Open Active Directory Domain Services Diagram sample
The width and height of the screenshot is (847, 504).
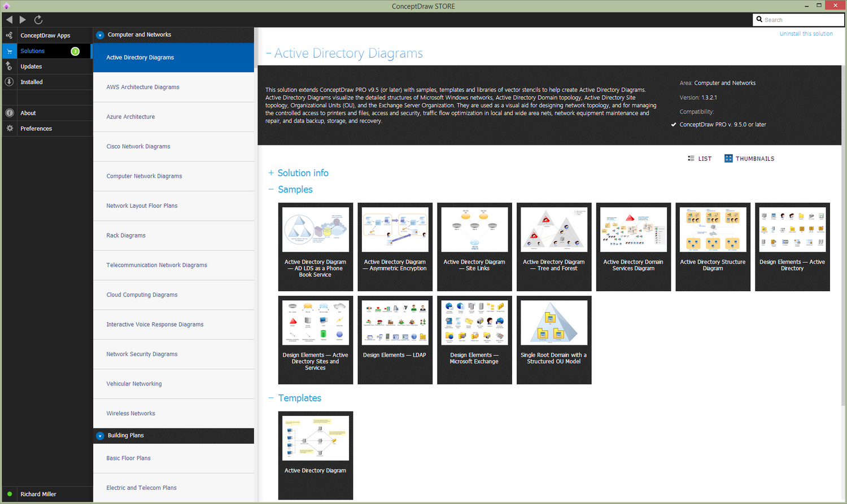click(634, 247)
